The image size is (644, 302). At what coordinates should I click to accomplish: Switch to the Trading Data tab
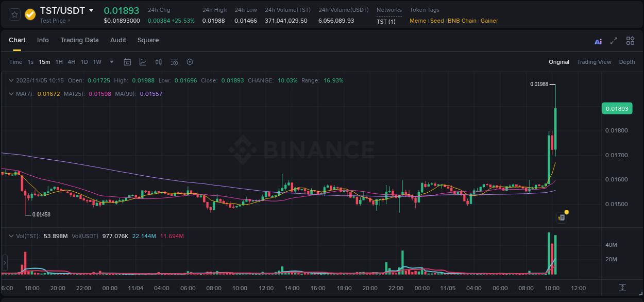point(79,40)
